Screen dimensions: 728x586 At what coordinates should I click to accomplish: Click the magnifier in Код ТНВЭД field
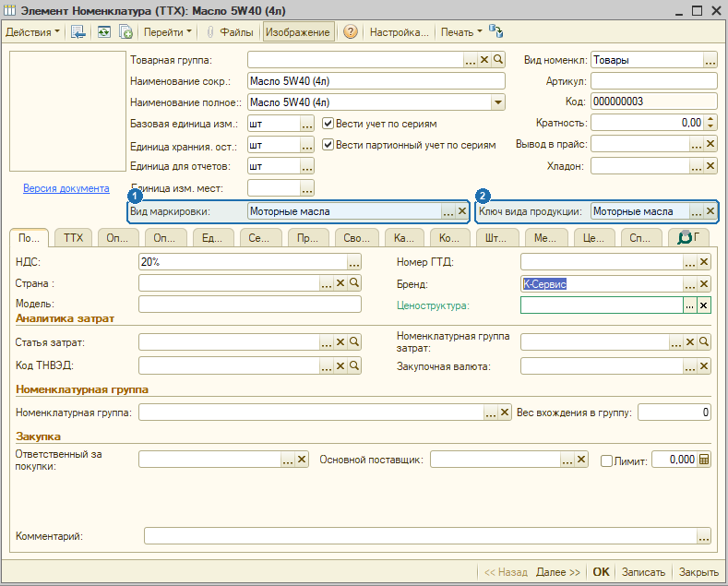click(354, 365)
